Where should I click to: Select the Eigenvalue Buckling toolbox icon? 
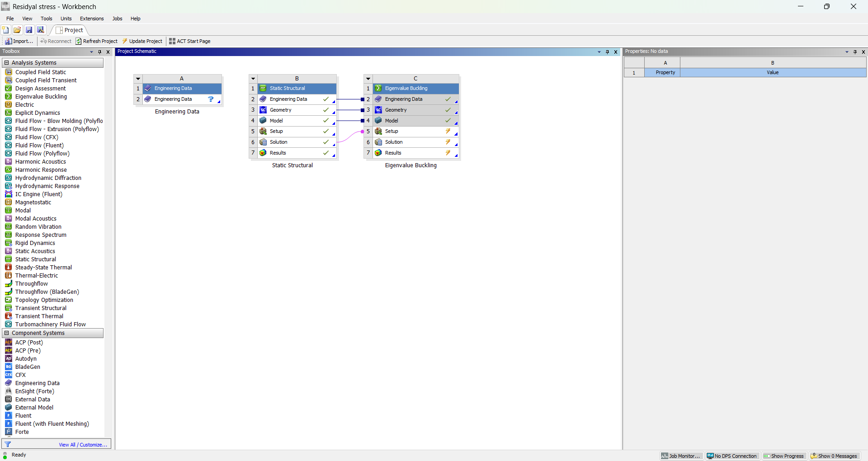(x=8, y=96)
